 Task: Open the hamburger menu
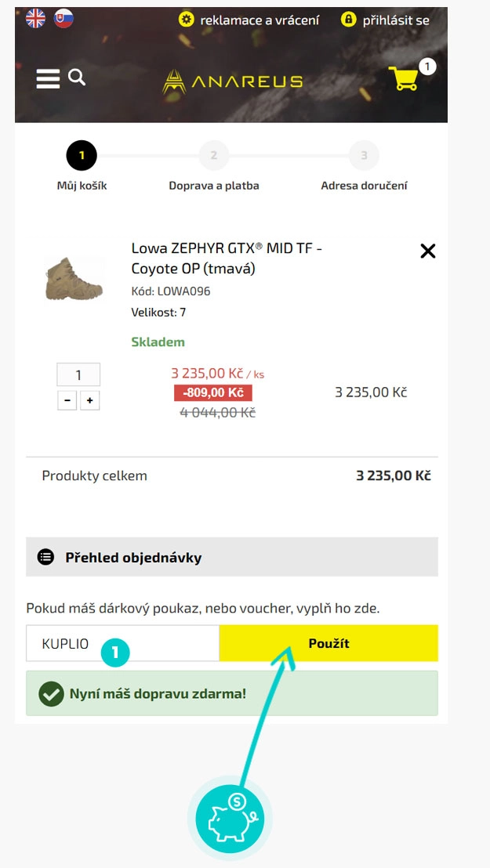[x=48, y=78]
